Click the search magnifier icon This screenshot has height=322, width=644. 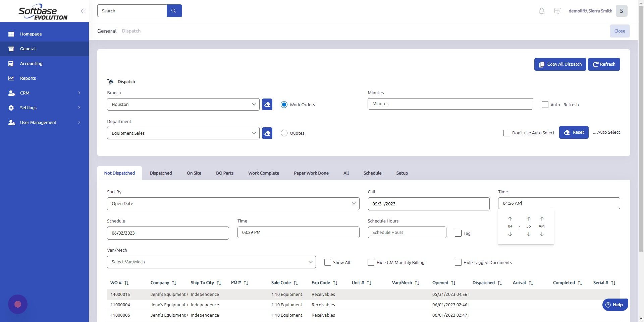174,10
